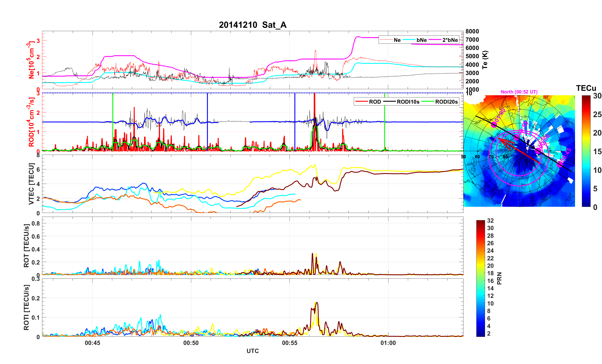Click the North (00:52 UT) map title
The height and width of the screenshot is (364, 602).
[x=519, y=92]
